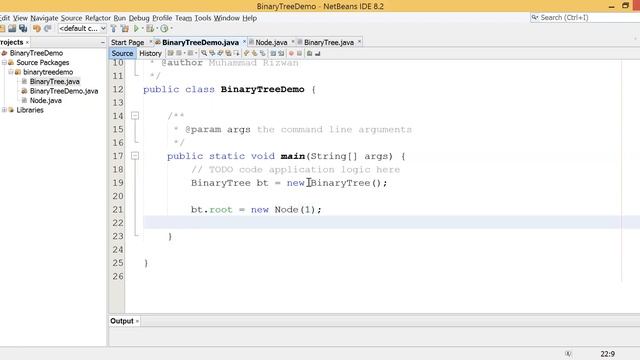Click the Uncomment icon in editor toolbar

[x=318, y=53]
